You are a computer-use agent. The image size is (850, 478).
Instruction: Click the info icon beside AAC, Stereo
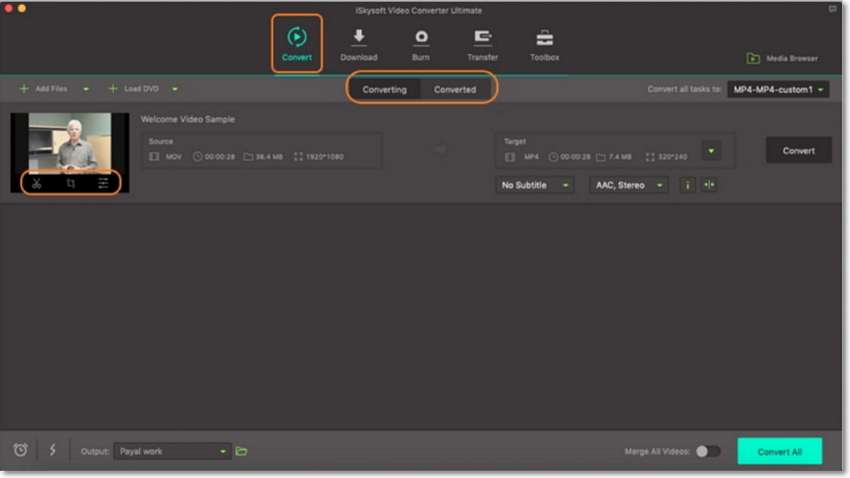pos(687,185)
